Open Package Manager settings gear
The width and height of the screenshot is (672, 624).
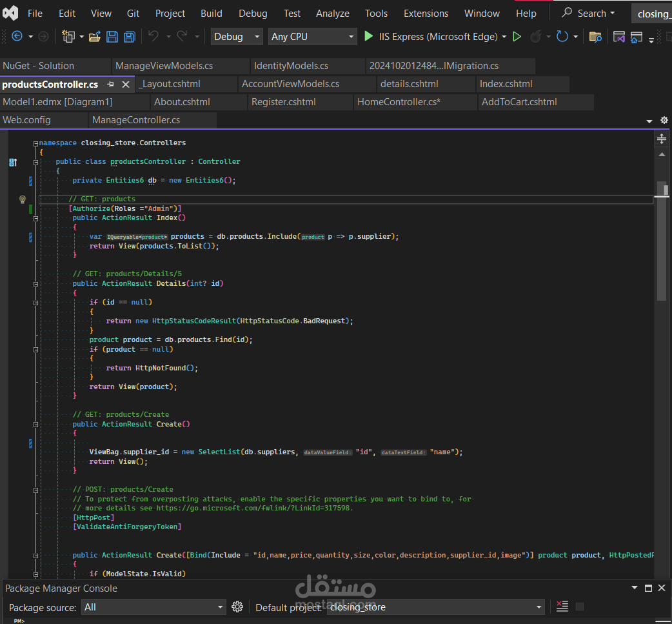coord(237,607)
